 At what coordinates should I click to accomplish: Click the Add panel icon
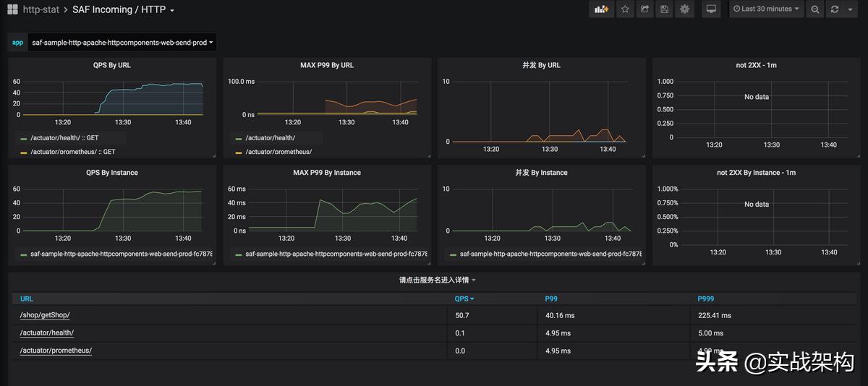[601, 9]
